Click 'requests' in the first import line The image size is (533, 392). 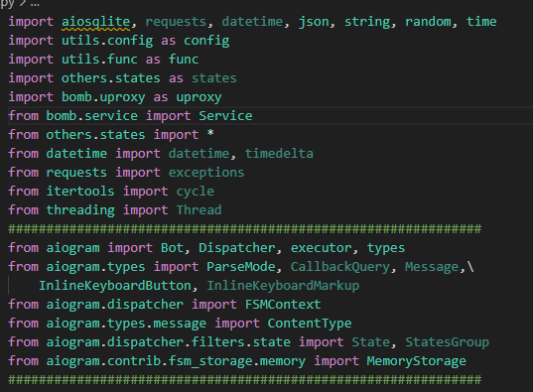point(176,22)
